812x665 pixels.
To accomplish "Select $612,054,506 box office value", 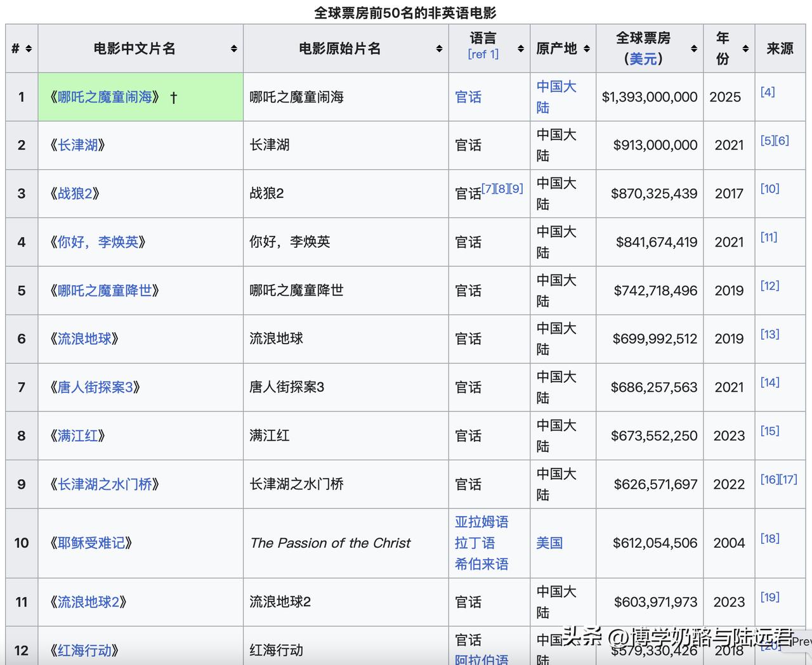I will pos(655,543).
